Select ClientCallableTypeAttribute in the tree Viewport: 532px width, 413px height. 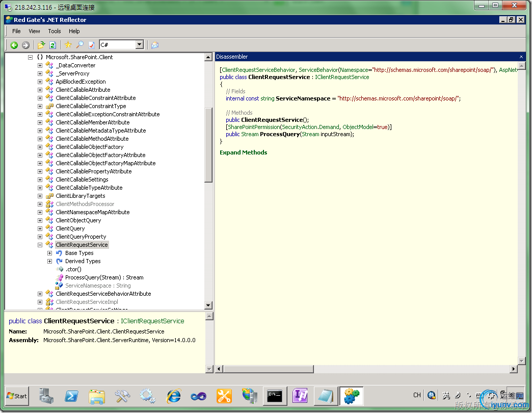click(x=89, y=188)
